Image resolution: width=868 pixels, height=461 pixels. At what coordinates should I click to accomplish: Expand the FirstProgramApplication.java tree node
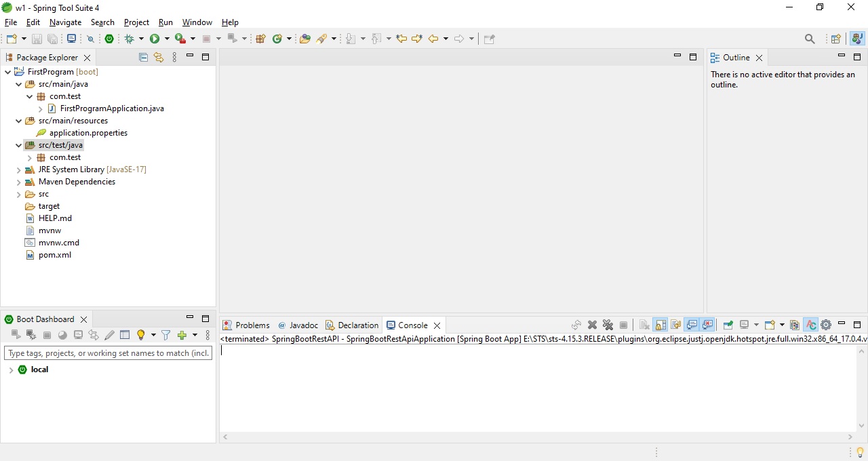(x=41, y=108)
